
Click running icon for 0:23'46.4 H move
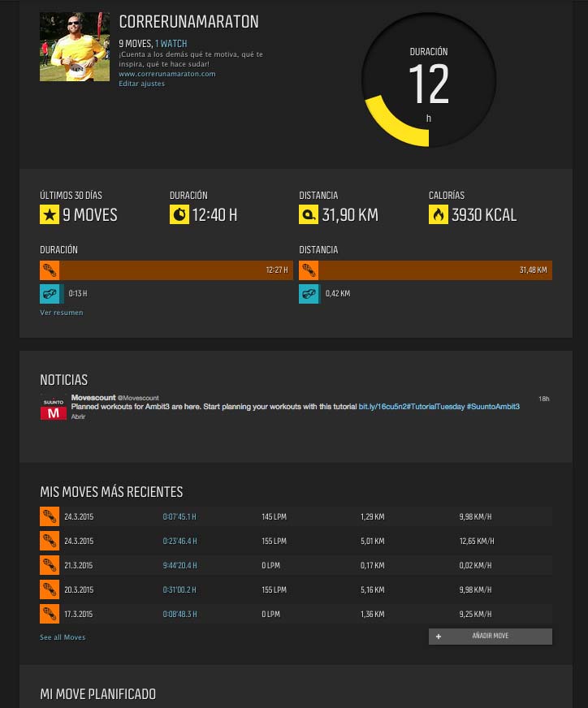(50, 541)
